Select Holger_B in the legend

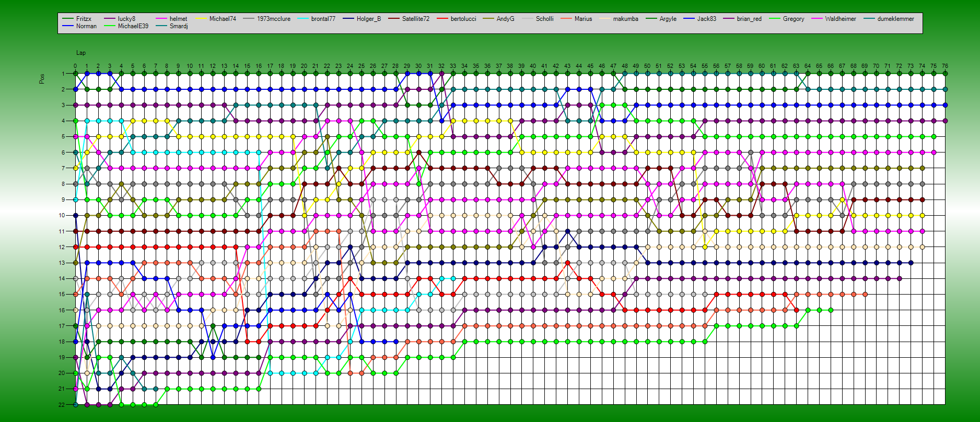coord(369,19)
